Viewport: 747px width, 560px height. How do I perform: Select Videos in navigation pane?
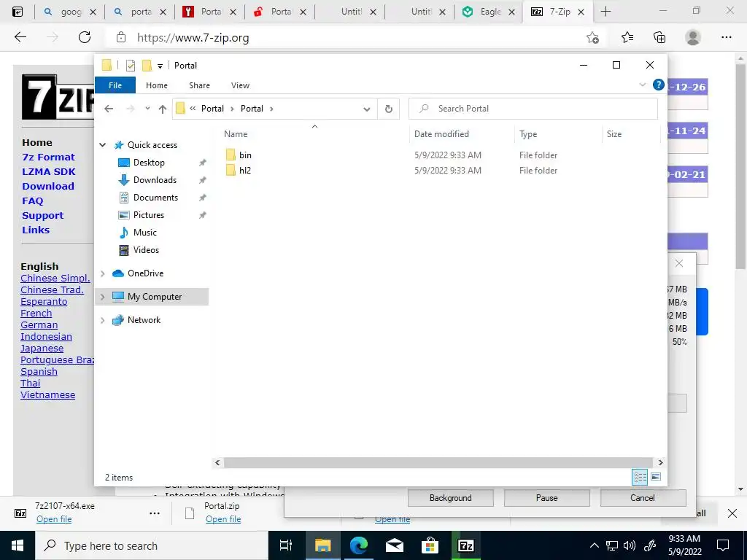coord(146,250)
